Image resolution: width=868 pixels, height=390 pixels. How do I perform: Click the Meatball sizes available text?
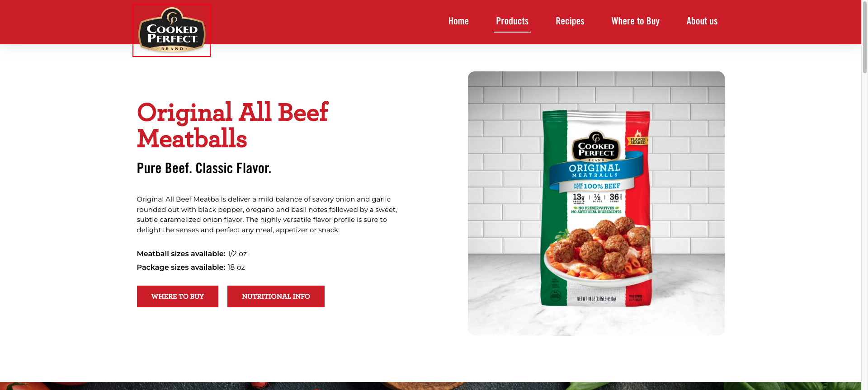(x=192, y=254)
